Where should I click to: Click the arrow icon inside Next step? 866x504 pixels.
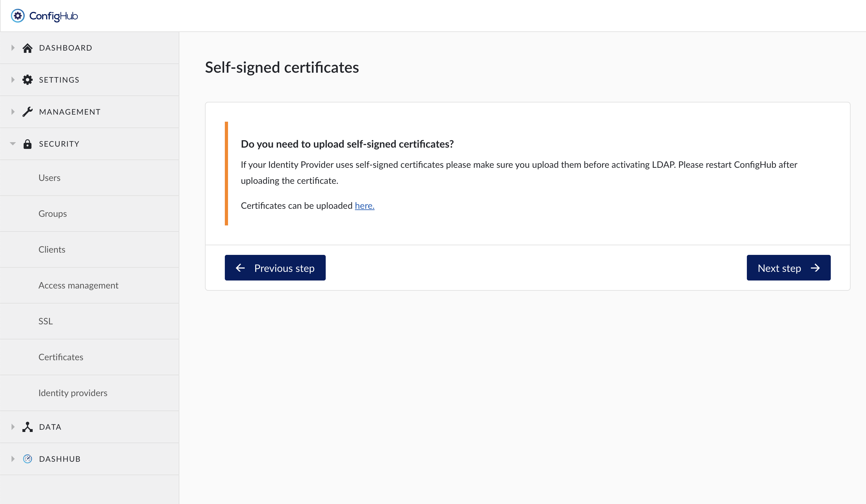tap(816, 268)
